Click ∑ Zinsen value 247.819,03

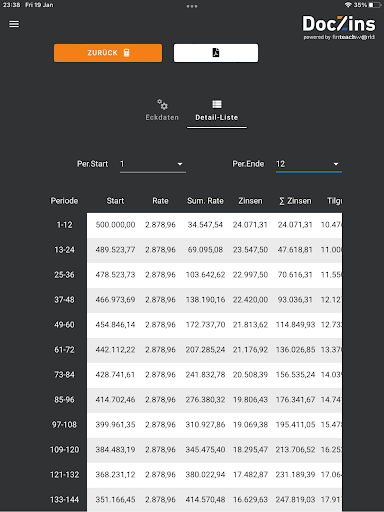click(x=295, y=500)
